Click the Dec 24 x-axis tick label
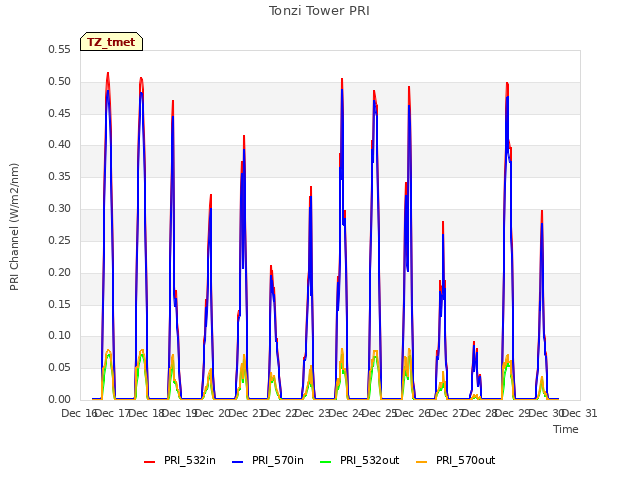This screenshot has height=480, width=640. pyautogui.click(x=346, y=413)
